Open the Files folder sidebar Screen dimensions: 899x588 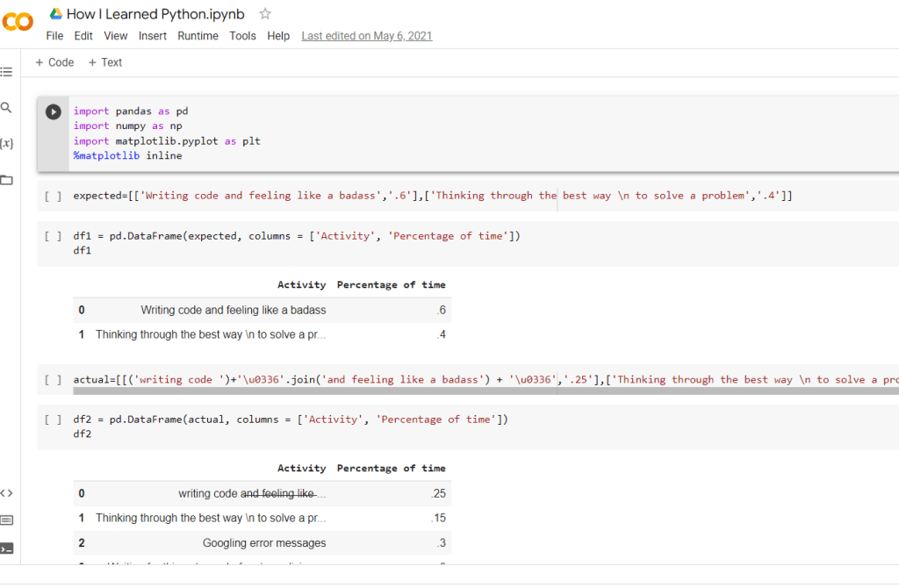[x=7, y=180]
